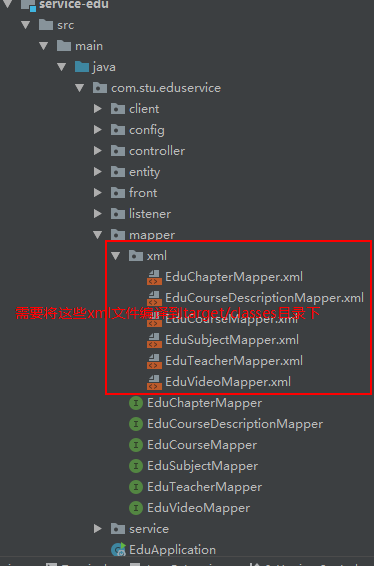Click the listener package icon
This screenshot has width=374, height=566.
pos(118,213)
